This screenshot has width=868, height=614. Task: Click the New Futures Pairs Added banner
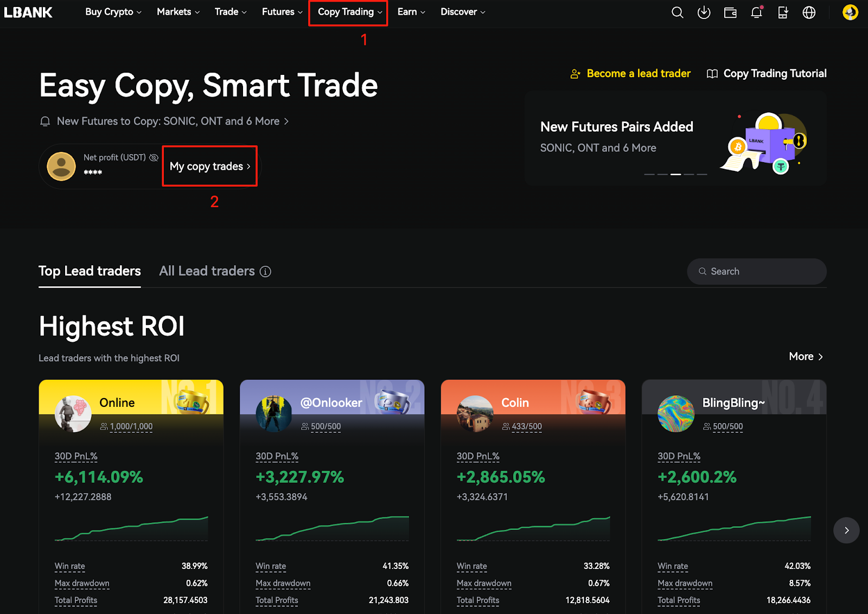(x=675, y=138)
